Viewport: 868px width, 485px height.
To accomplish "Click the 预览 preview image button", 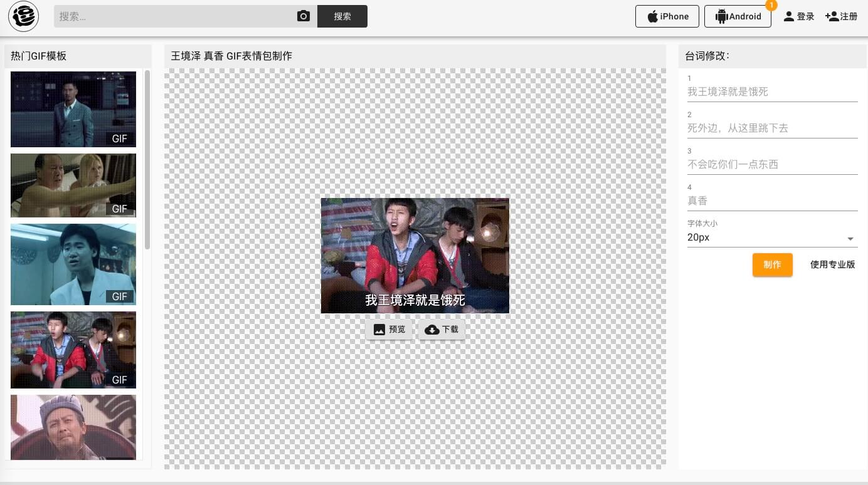I will click(389, 330).
